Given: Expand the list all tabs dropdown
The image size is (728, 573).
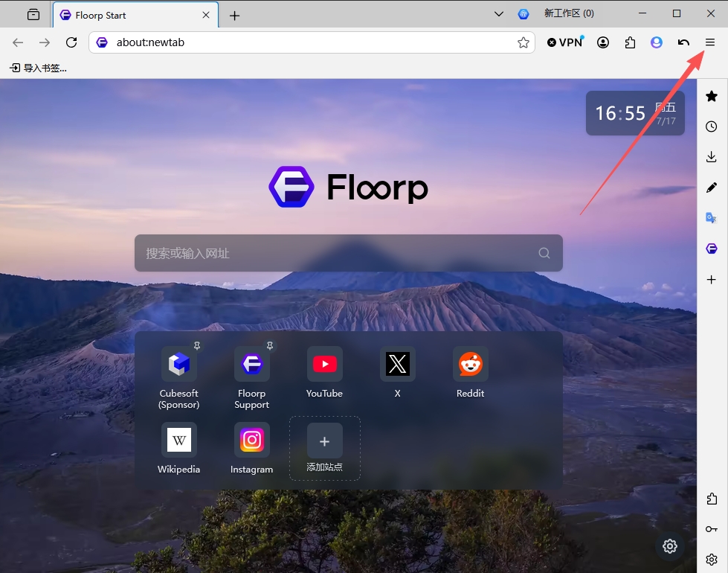Looking at the screenshot, I should pos(499,14).
